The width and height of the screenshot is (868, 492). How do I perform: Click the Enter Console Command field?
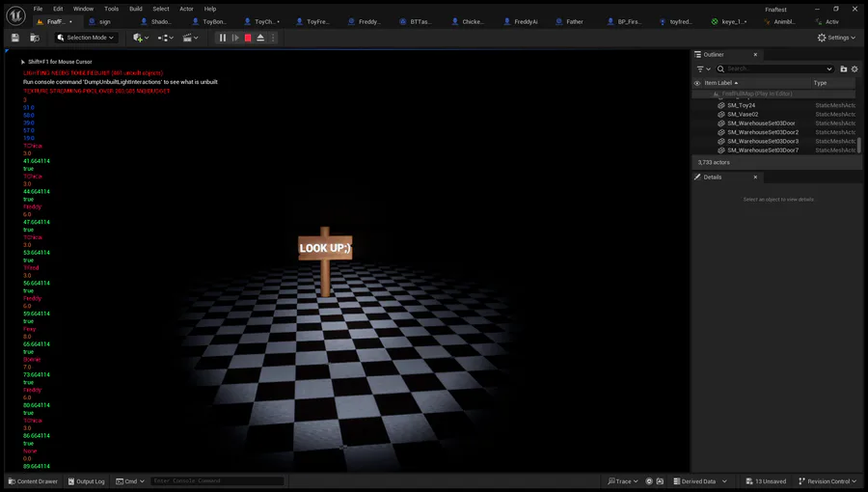[x=218, y=481]
